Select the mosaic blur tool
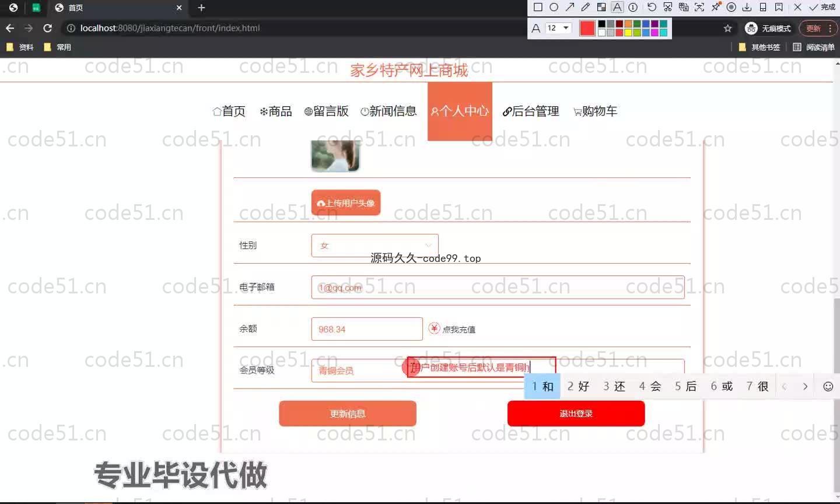This screenshot has width=840, height=504. pyautogui.click(x=601, y=8)
